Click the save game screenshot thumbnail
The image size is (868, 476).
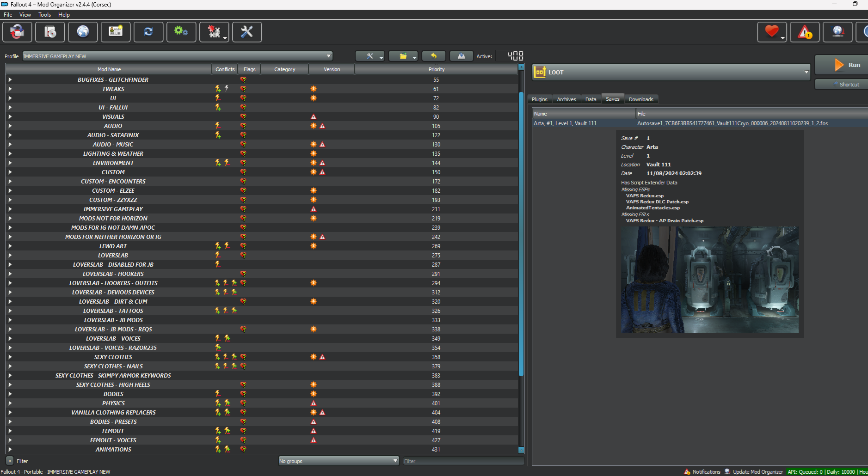pyautogui.click(x=710, y=280)
